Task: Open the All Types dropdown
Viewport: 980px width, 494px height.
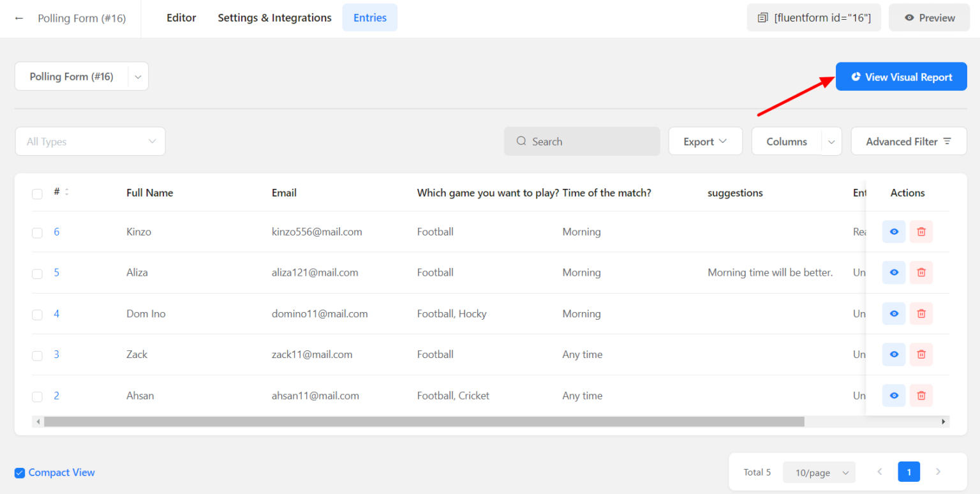Action: (x=89, y=141)
